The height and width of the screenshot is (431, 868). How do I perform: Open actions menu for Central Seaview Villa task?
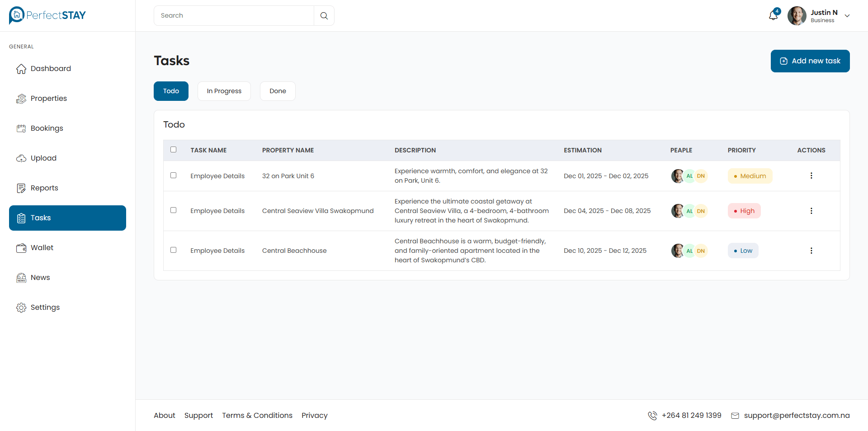(811, 211)
